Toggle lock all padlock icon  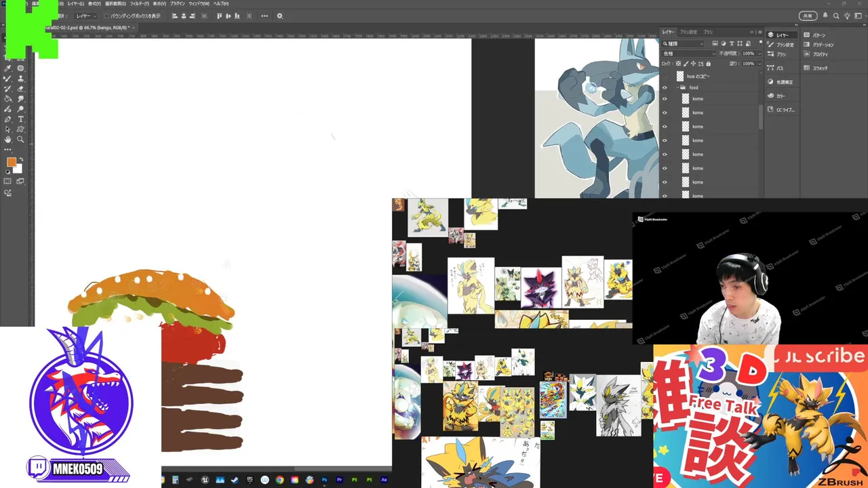708,64
